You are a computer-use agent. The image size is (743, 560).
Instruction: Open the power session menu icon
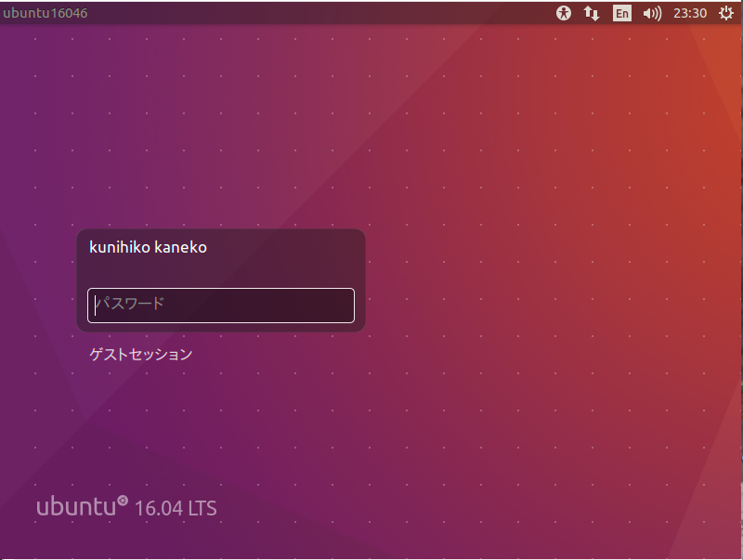point(726,13)
